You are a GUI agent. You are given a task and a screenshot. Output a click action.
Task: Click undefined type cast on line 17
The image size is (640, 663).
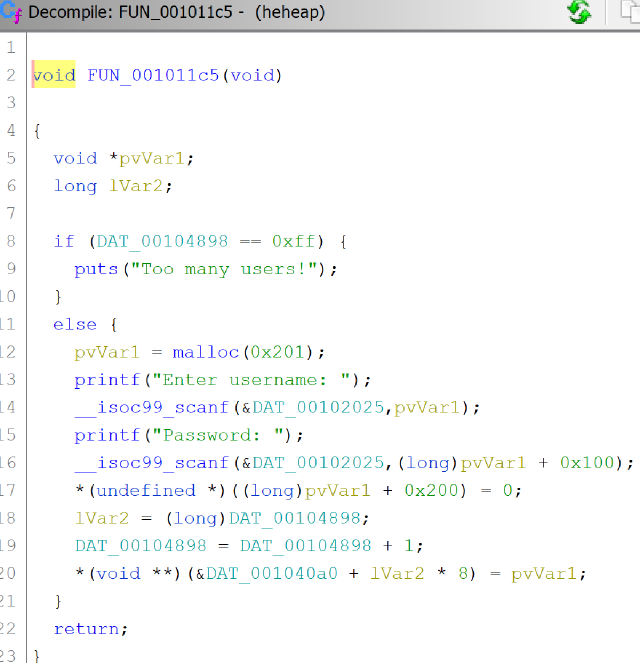click(146, 490)
